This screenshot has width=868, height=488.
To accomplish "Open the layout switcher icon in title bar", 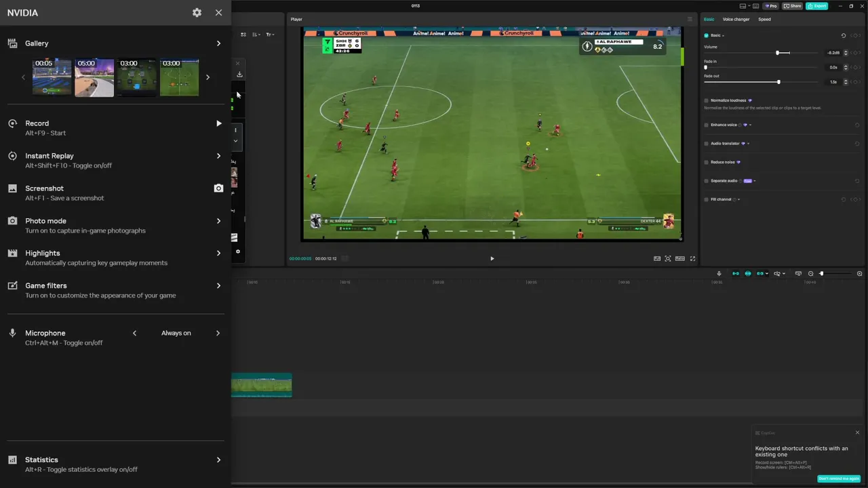I will (743, 6).
